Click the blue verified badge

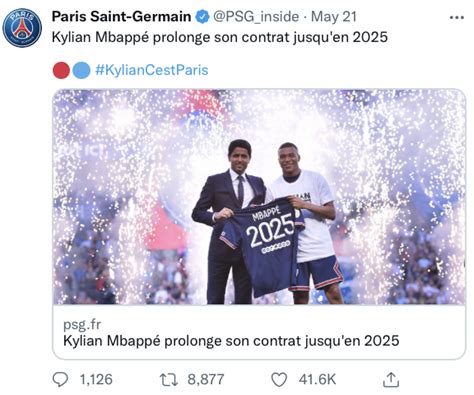202,17
